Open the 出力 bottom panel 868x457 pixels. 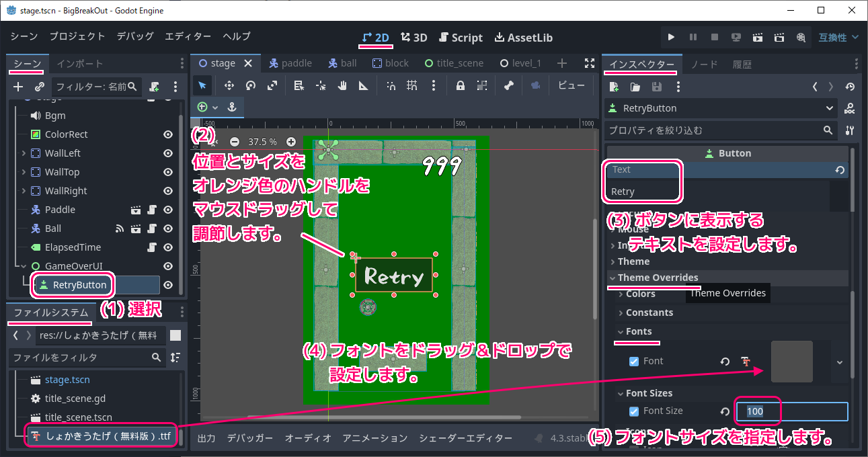coord(206,438)
